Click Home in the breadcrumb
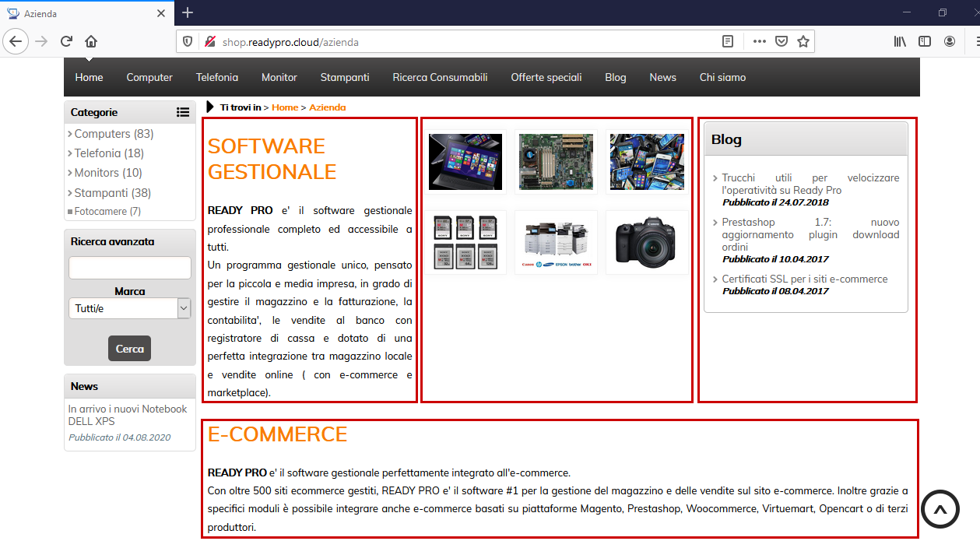The width and height of the screenshot is (980, 541). (285, 107)
